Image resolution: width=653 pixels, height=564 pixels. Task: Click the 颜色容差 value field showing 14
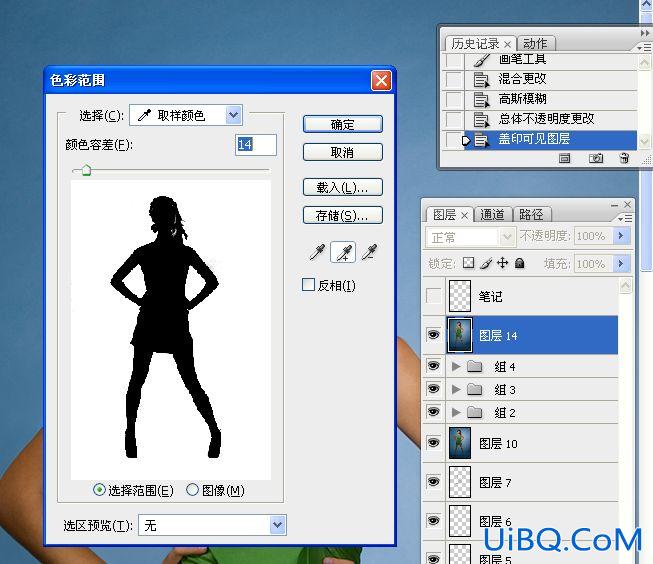(256, 145)
